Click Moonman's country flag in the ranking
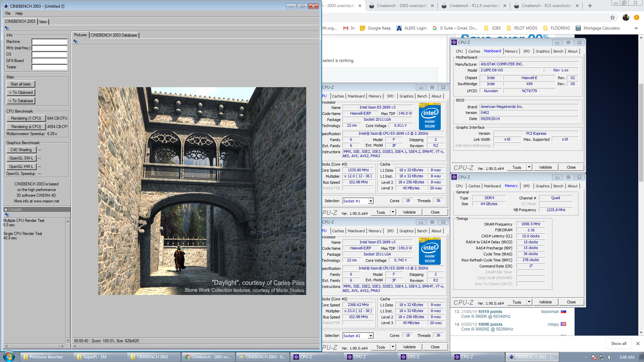Screen dimensions: 644x362 [563, 312]
